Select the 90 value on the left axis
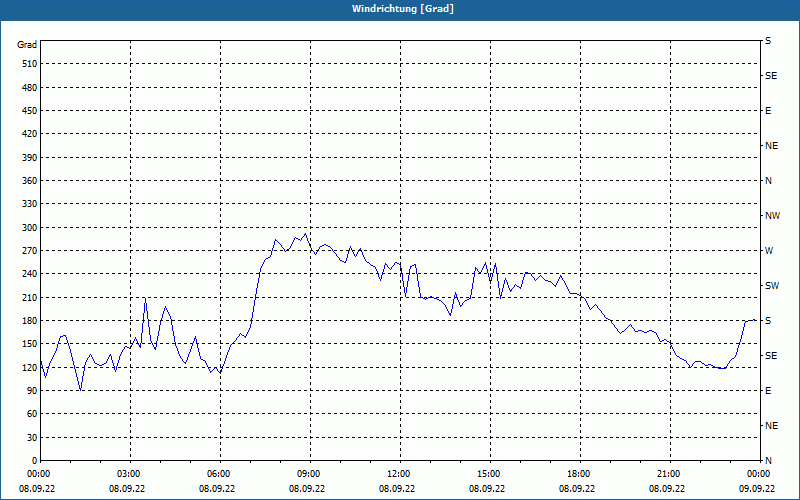Viewport: 800px width, 500px height. (32, 391)
